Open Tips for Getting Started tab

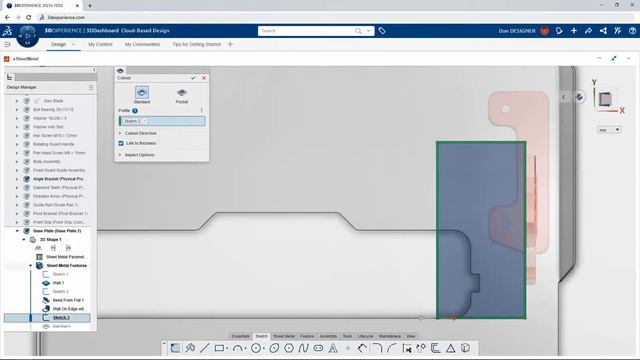point(197,44)
